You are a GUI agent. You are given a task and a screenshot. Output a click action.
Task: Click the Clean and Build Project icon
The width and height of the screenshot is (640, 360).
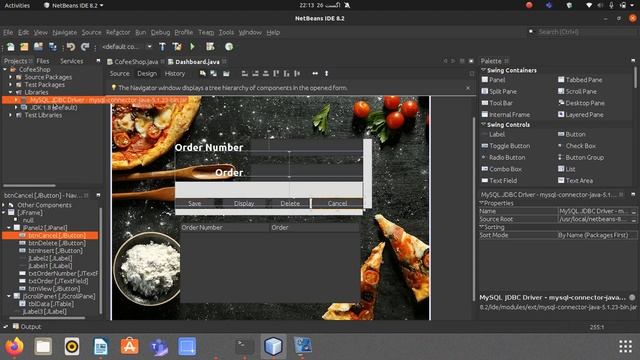click(x=177, y=47)
